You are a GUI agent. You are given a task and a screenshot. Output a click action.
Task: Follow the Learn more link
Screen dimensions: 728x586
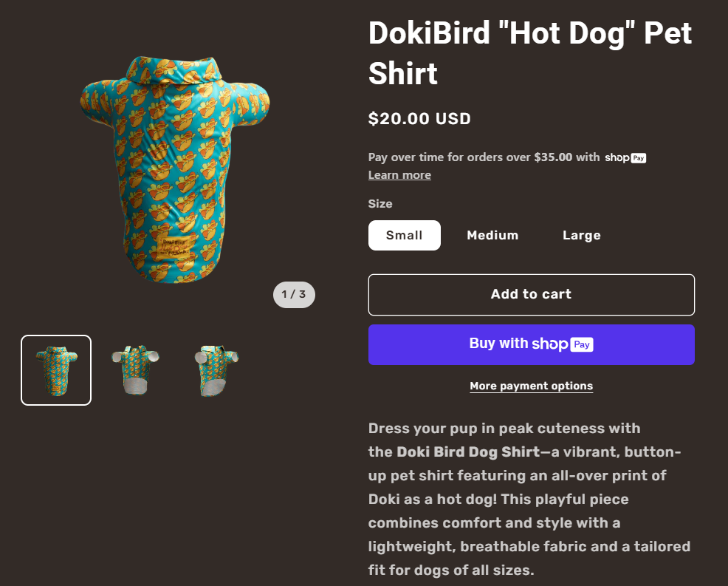399,175
